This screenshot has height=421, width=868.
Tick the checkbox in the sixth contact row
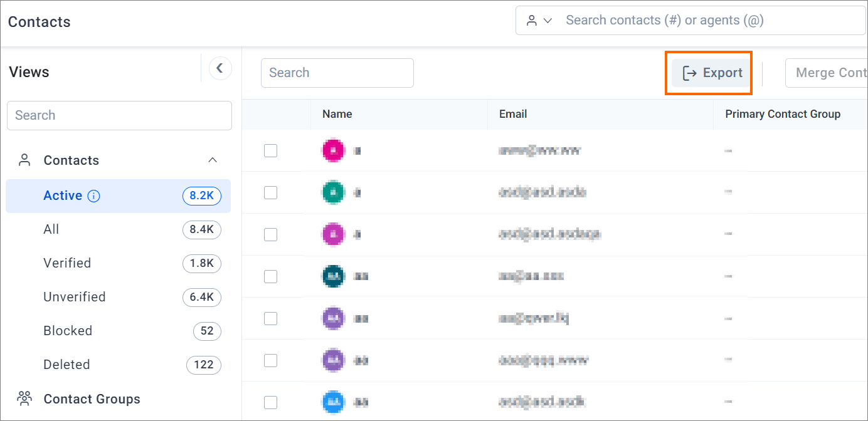coord(270,360)
